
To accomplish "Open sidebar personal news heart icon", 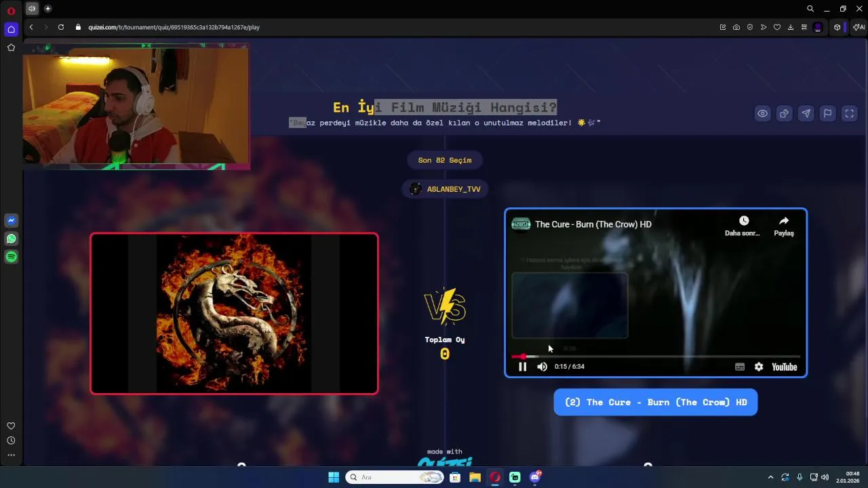I will [x=11, y=426].
